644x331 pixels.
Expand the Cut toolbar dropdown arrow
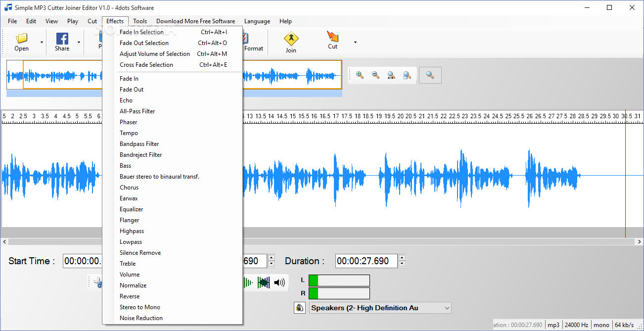[x=355, y=43]
